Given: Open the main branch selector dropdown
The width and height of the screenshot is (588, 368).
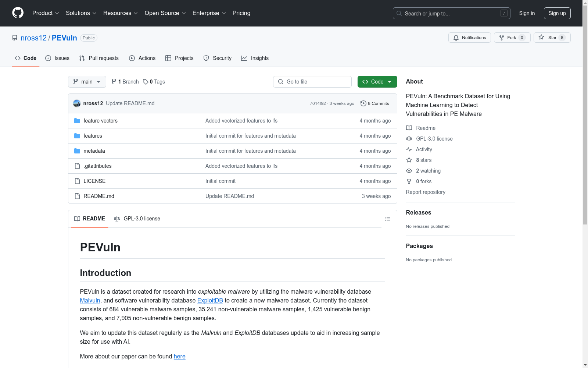Looking at the screenshot, I should pos(87,82).
